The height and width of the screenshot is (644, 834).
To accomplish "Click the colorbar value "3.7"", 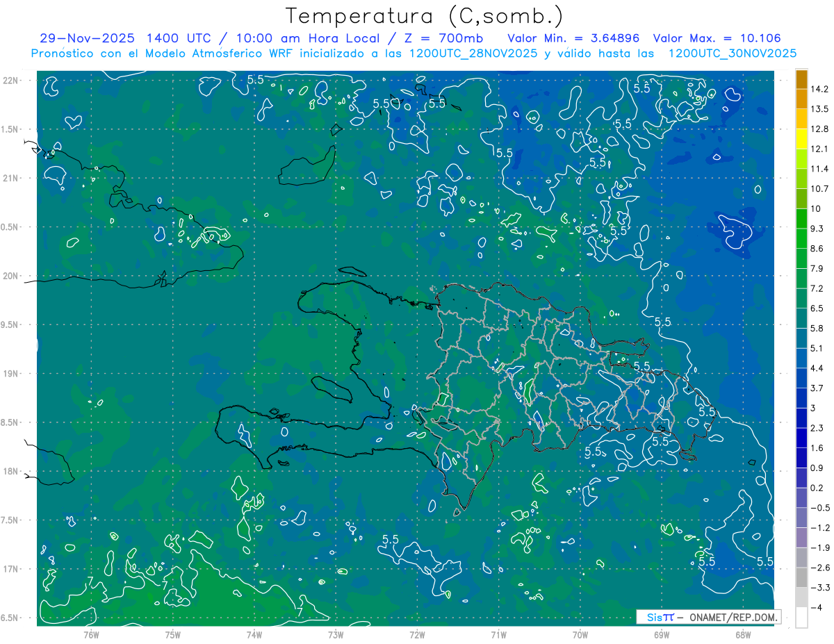I will [817, 388].
